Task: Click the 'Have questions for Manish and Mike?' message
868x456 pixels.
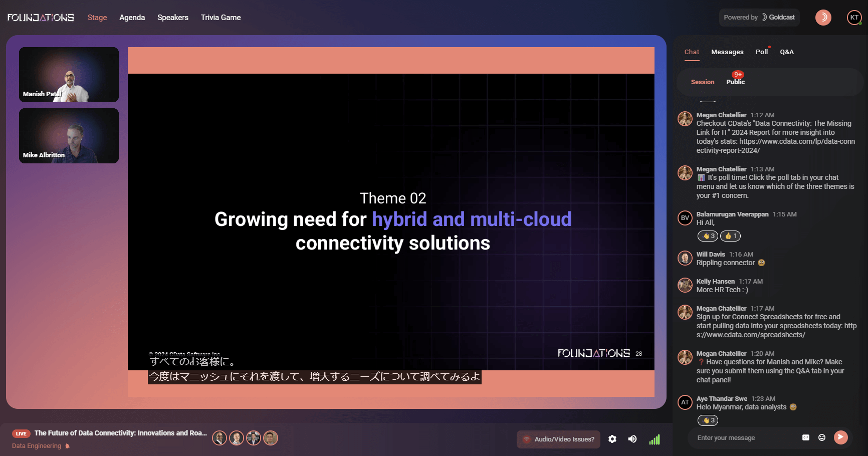Action: [x=770, y=371]
